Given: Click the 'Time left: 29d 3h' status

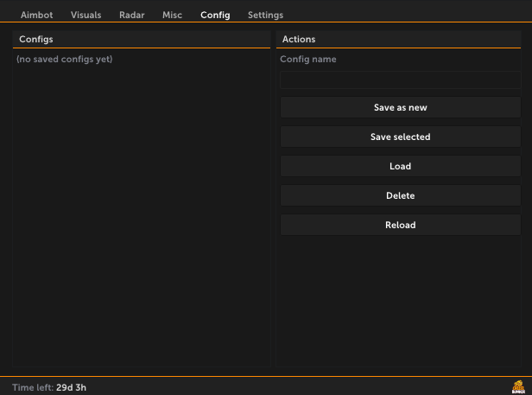Looking at the screenshot, I should pyautogui.click(x=49, y=387).
